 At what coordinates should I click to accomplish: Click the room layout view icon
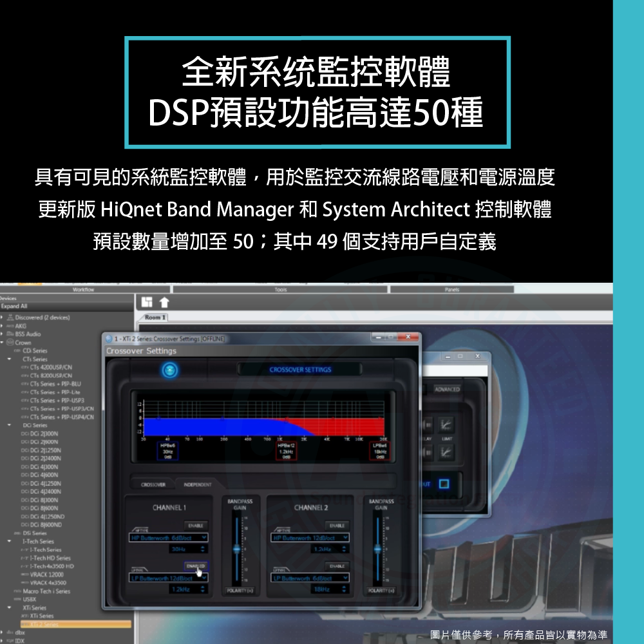coord(147,302)
